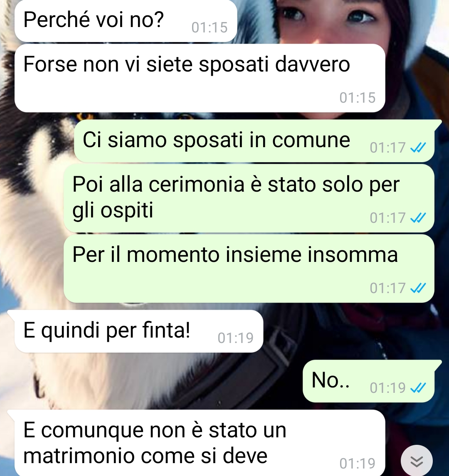Tap the scroll-to-bottom double chevron button
This screenshot has height=476, width=449.
417,461
